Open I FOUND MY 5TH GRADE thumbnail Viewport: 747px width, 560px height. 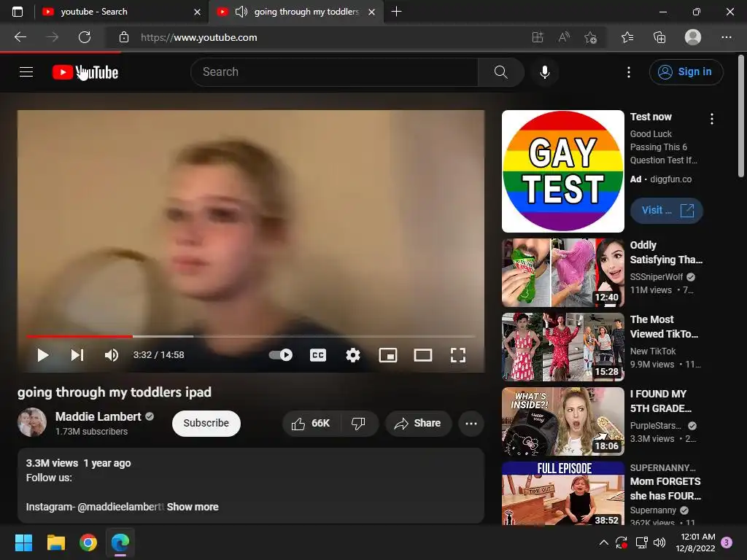[562, 421]
